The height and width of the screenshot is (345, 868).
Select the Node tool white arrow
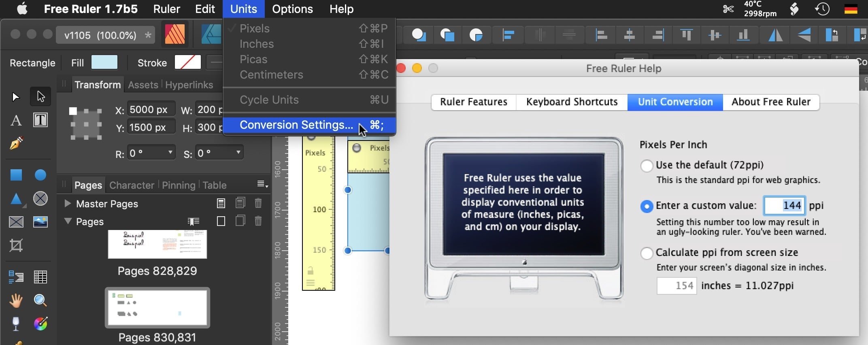[x=40, y=97]
